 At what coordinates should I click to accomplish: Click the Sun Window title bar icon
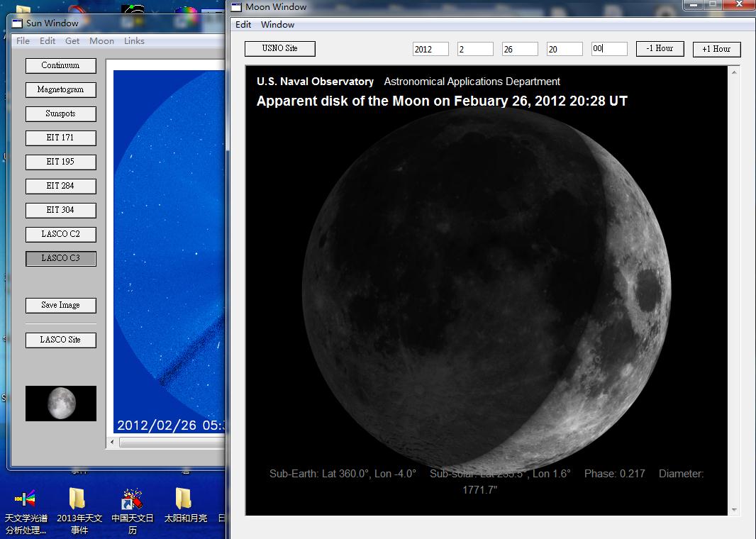coord(17,23)
